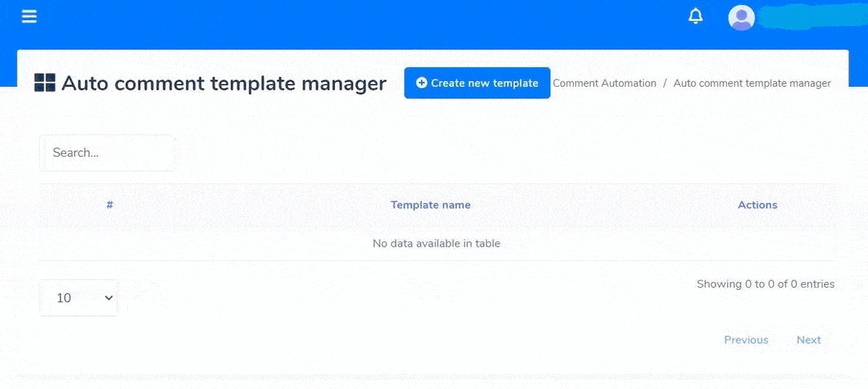
Task: Go to Comment Automation breadcrumb
Action: point(604,83)
